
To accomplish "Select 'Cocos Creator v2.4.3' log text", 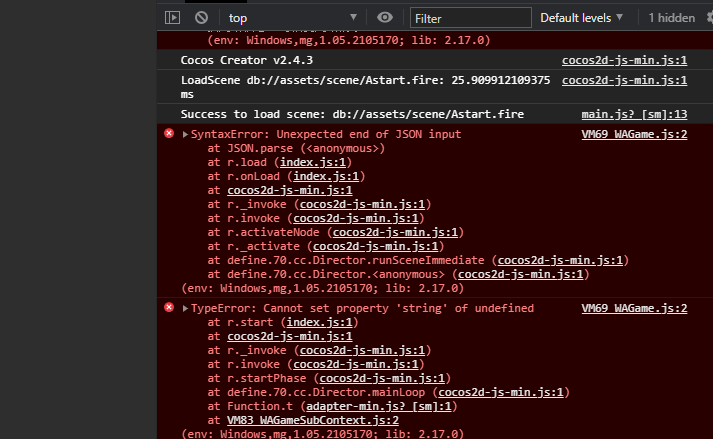I will pos(246,60).
